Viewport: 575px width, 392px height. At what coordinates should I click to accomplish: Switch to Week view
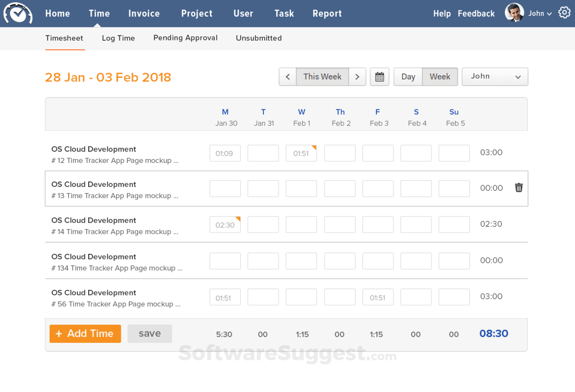[x=440, y=76]
